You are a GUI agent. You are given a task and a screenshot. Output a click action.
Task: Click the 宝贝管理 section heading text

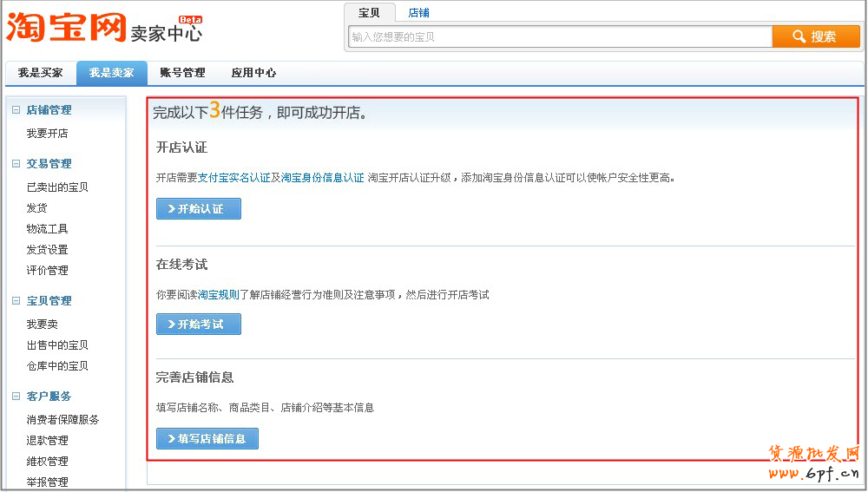[x=49, y=301]
